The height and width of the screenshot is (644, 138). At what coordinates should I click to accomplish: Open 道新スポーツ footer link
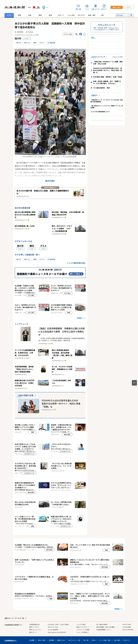pos(33,632)
